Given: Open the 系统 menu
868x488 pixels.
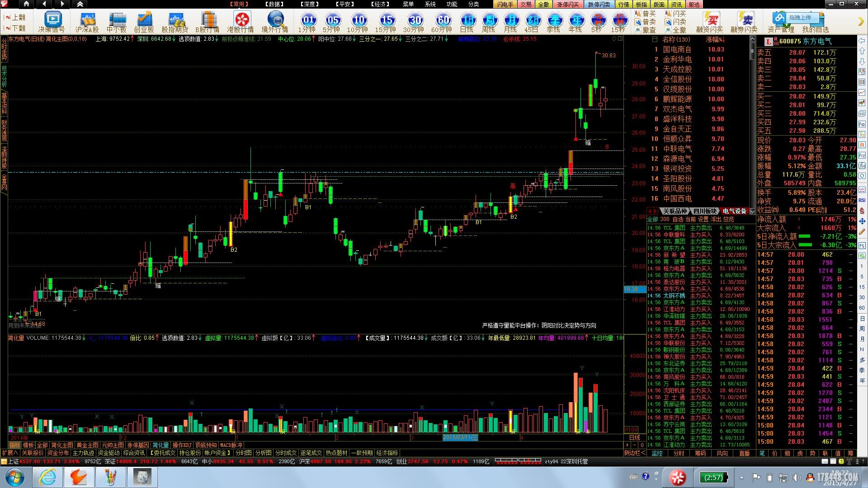Looking at the screenshot, I should 430,4.
